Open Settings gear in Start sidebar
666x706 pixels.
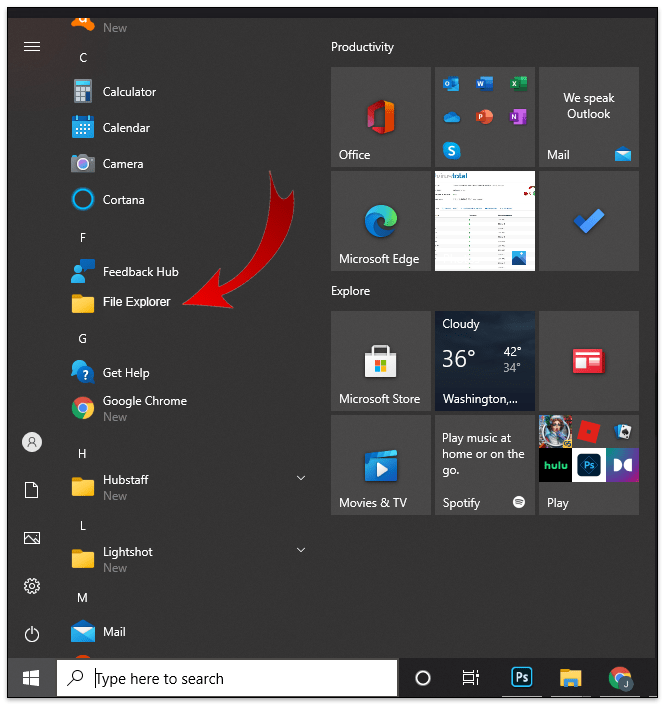pos(32,586)
